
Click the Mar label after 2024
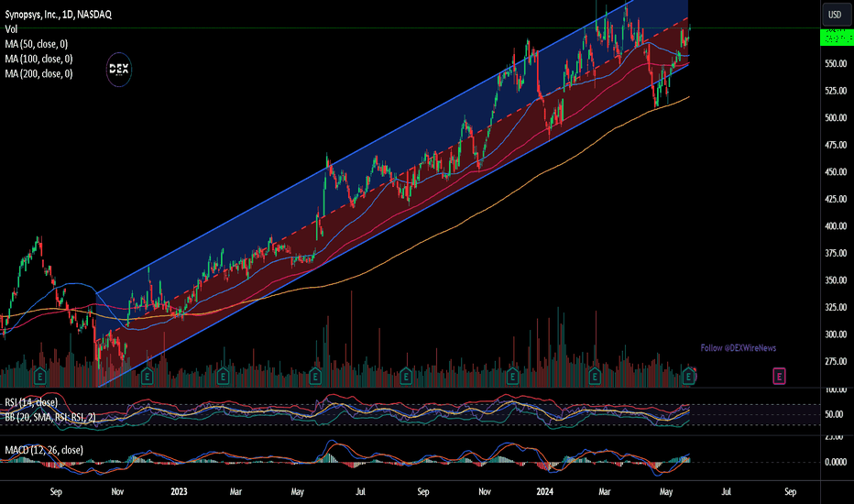605,491
